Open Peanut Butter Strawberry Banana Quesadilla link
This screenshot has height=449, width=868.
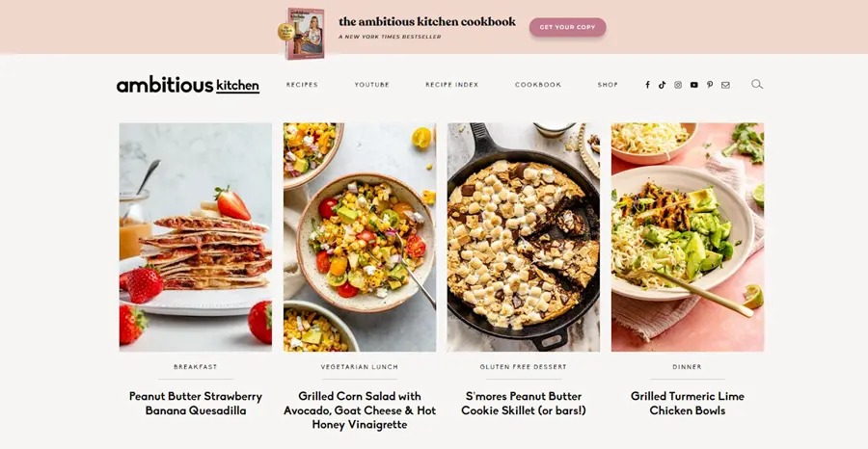point(196,403)
